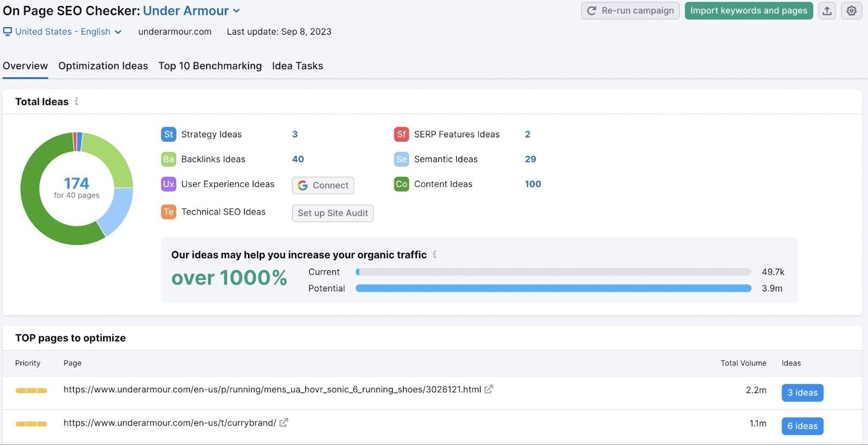Click the light green donut chart segment
Screen dimensions: 868x445
coord(113,157)
